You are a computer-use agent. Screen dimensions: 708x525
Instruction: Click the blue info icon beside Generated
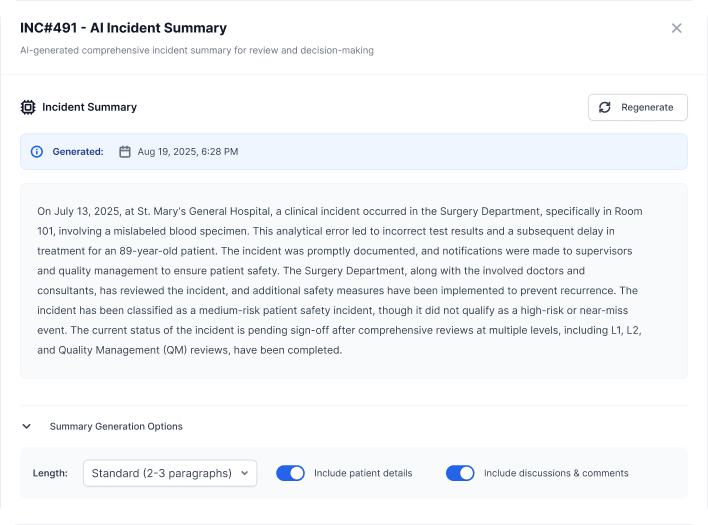pos(37,152)
